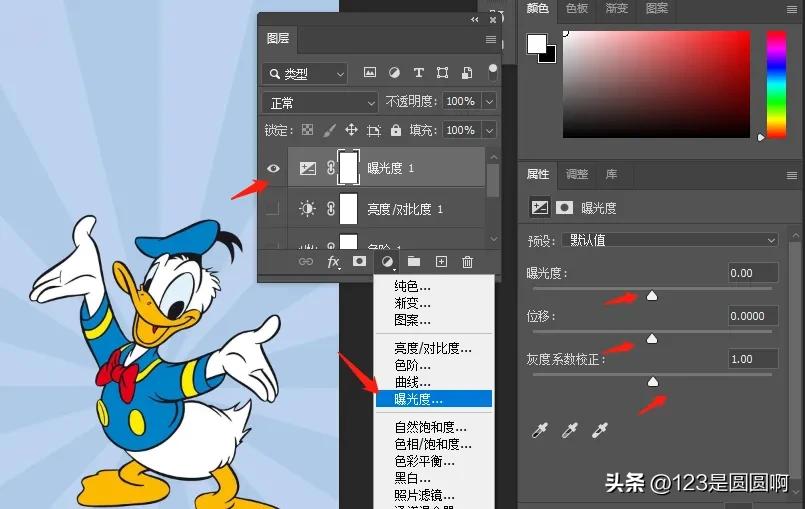Select the black point eyedropper
Screen dimensions: 805x509
[x=540, y=430]
